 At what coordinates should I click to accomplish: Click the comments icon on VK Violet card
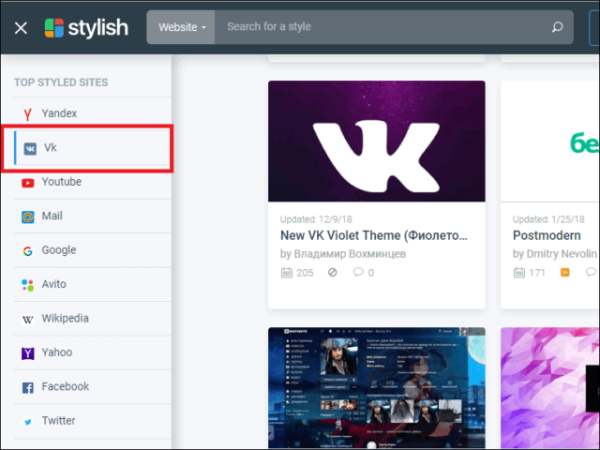358,272
